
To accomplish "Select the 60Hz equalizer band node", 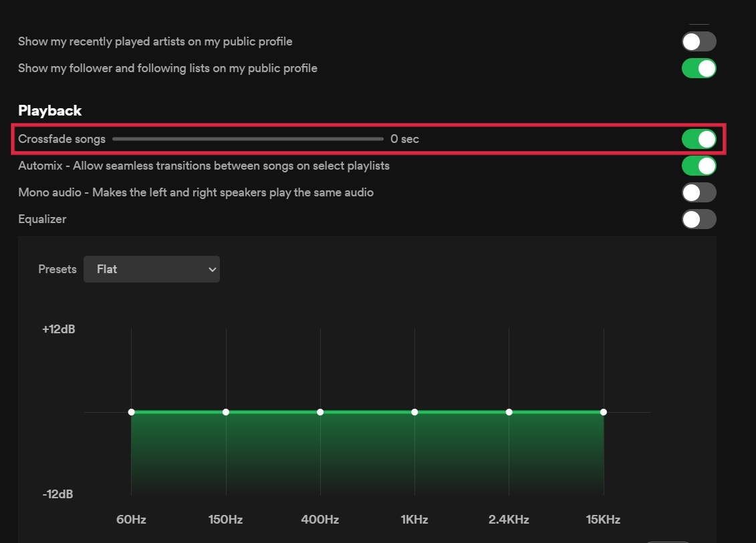I will pyautogui.click(x=132, y=412).
